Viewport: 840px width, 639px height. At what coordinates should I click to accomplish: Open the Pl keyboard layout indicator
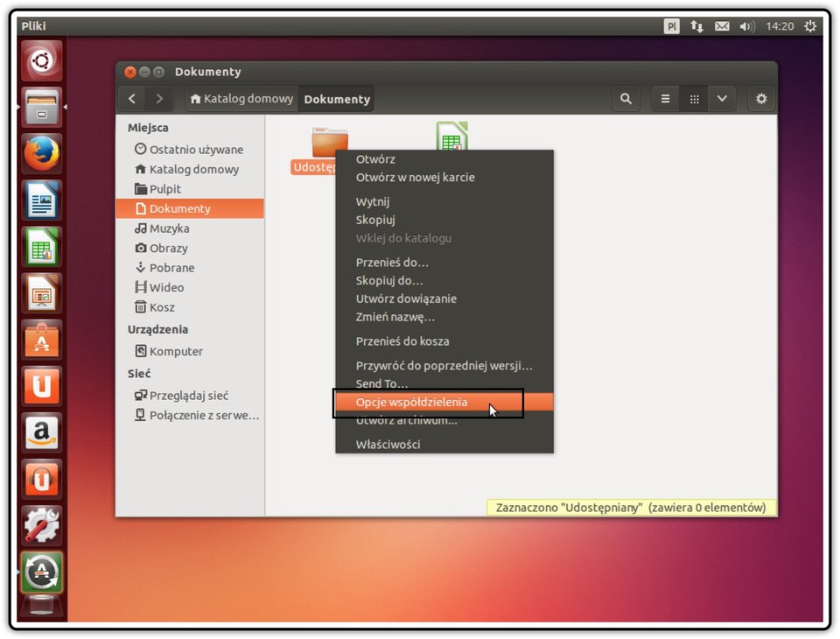(x=671, y=25)
